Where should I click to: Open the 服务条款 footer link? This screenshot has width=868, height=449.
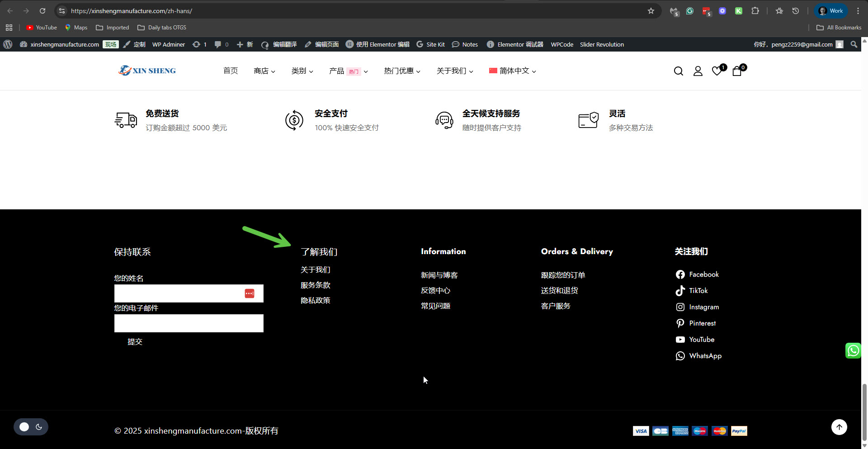316,285
